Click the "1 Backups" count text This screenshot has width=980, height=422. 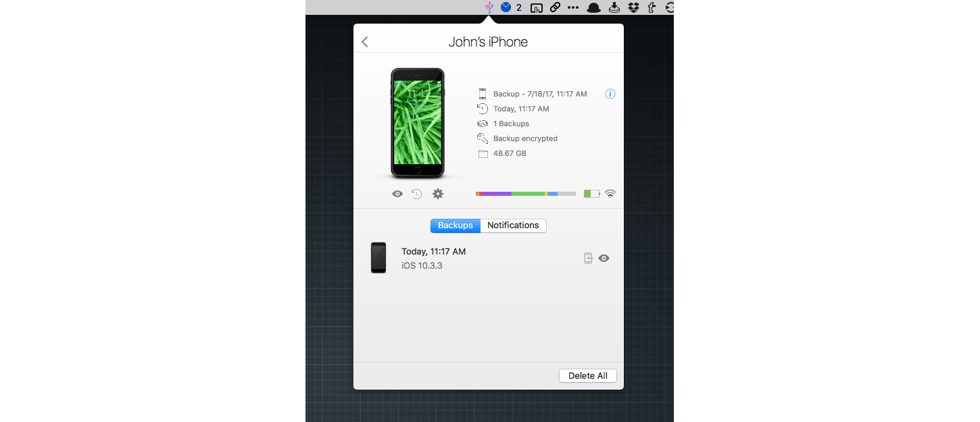pyautogui.click(x=511, y=124)
